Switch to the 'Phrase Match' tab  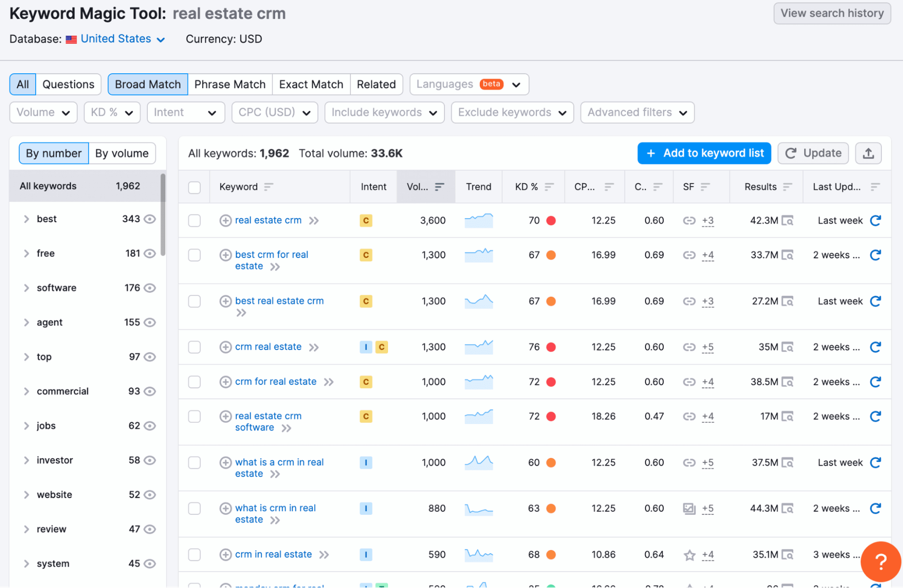pos(230,85)
